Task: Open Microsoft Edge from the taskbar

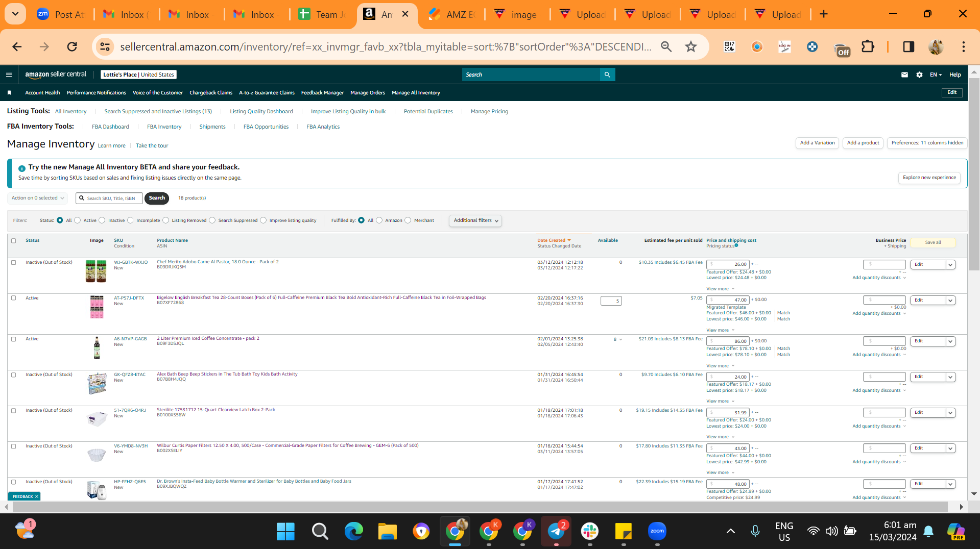Action: pos(353,531)
